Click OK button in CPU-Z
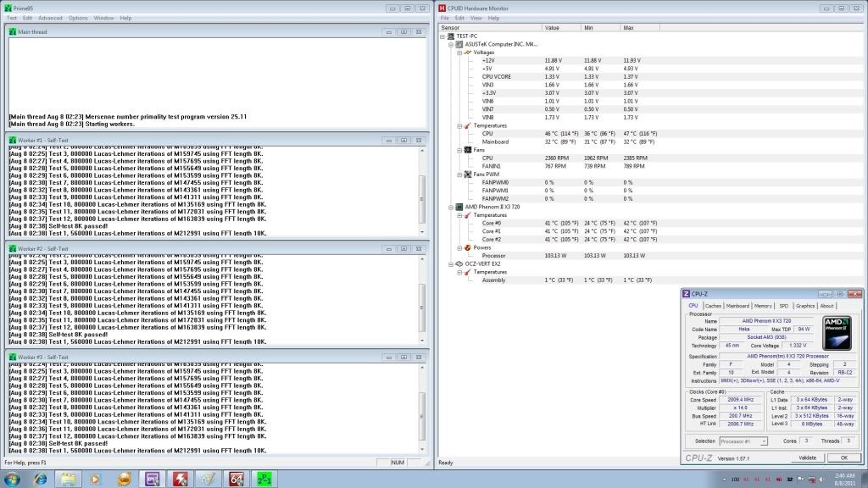This screenshot has width=868, height=488. [x=843, y=458]
